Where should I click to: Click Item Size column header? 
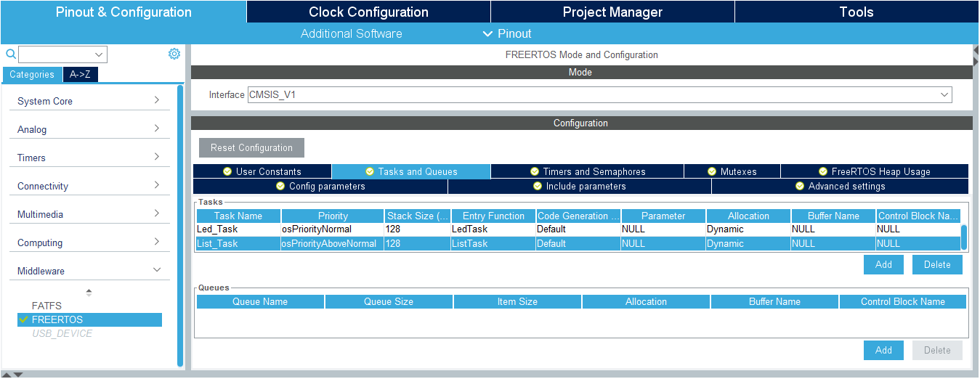pos(517,301)
